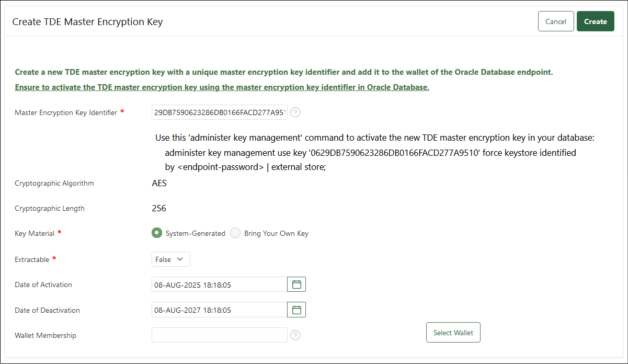Choose Bring Your Own Key for key material
Viewport: 628px width, 364px height.
[235, 233]
